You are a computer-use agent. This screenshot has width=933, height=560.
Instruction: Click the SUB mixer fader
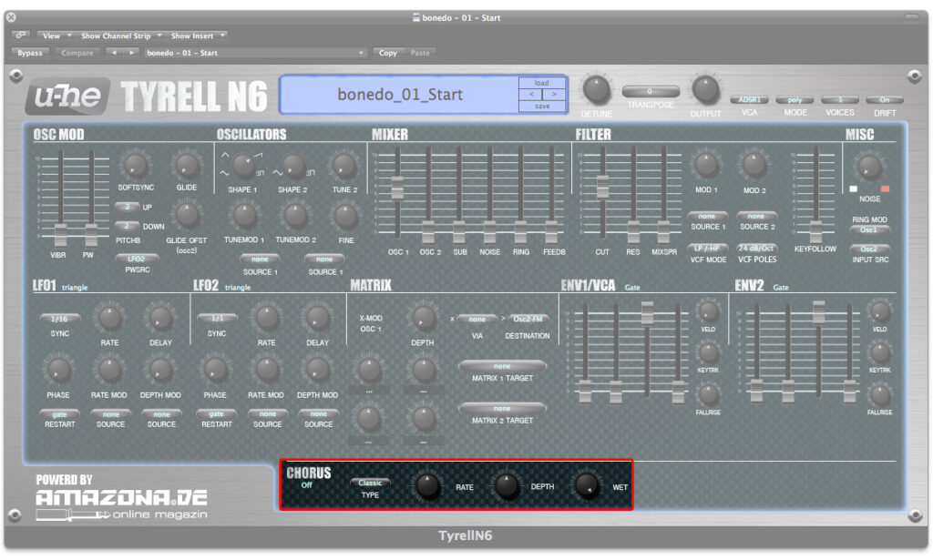click(459, 232)
